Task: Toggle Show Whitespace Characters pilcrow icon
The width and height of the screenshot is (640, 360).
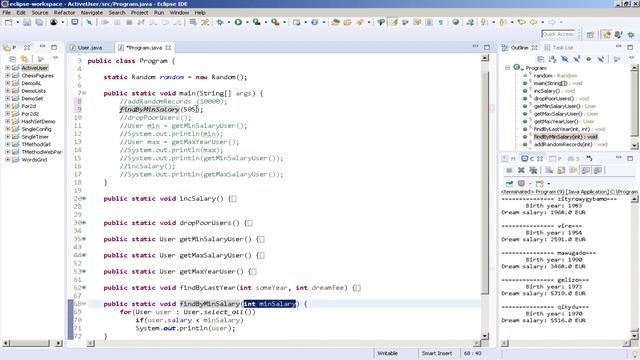Action: click(x=441, y=22)
